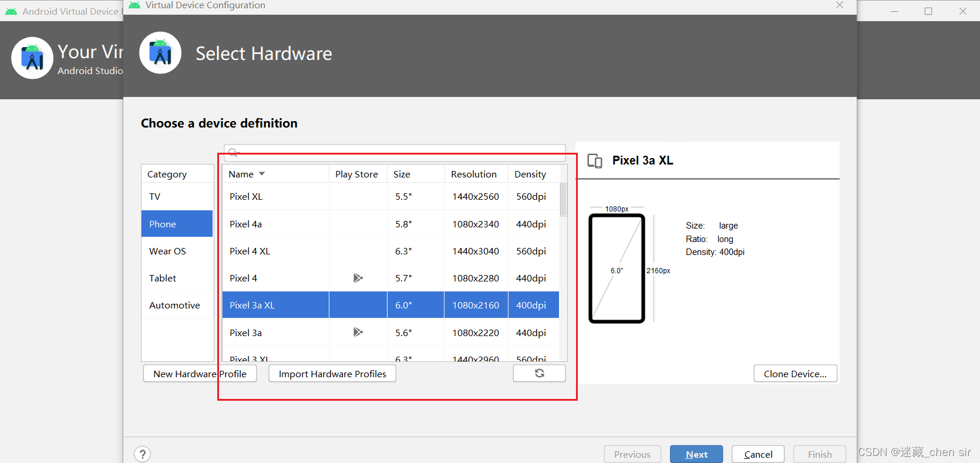The height and width of the screenshot is (463, 980).
Task: Select the Pixel 4 XL device row
Action: pos(390,251)
